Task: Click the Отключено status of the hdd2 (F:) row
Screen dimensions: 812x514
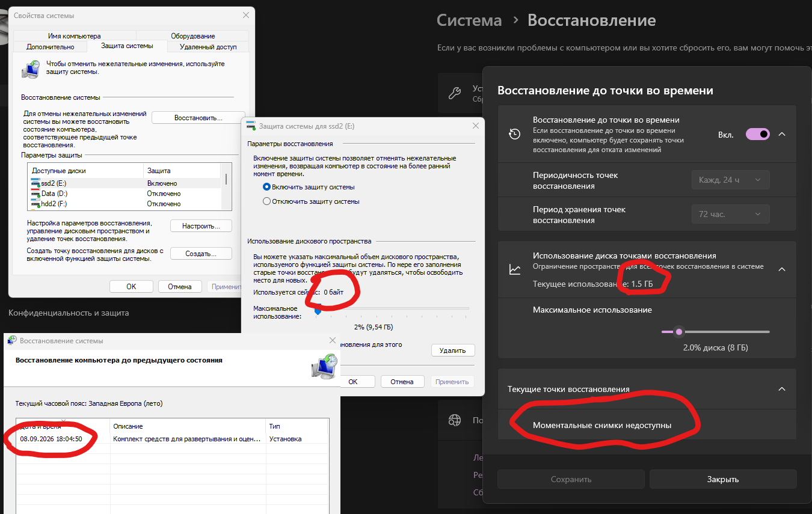Action: point(164,204)
